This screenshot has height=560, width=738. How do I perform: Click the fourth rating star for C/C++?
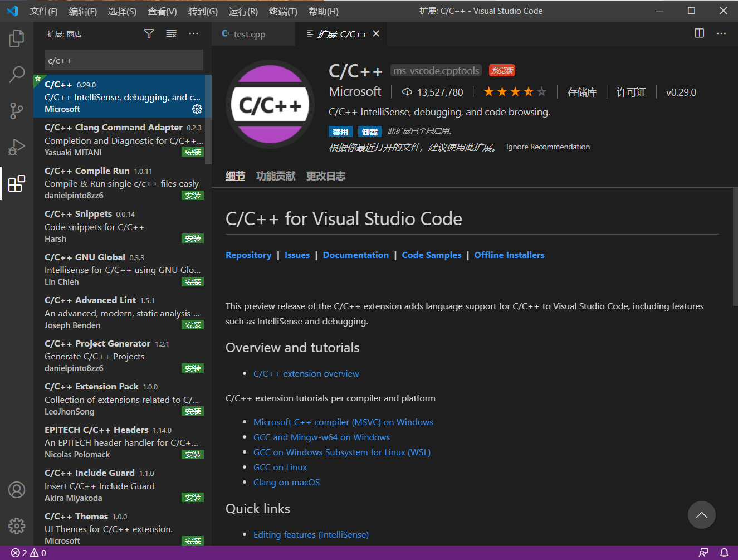pos(527,91)
